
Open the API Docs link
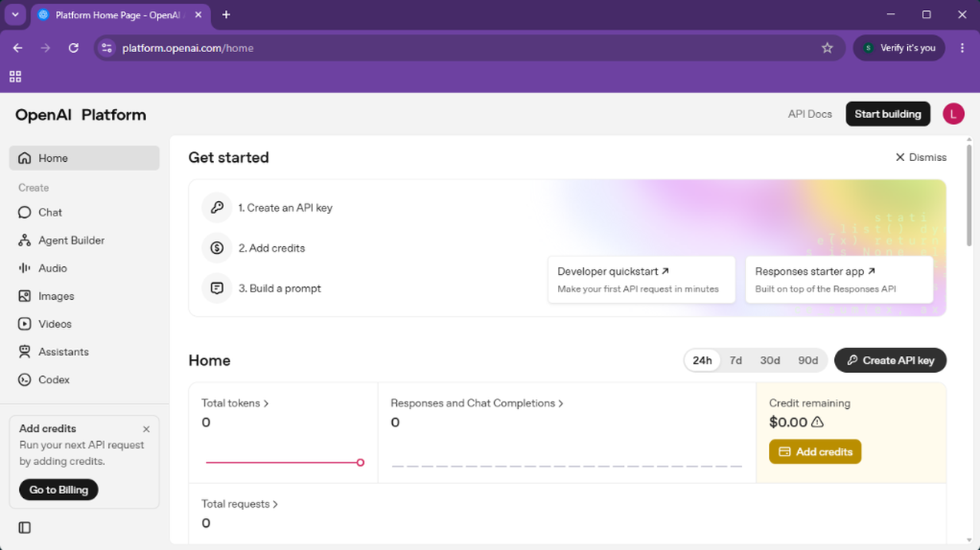[x=810, y=114]
